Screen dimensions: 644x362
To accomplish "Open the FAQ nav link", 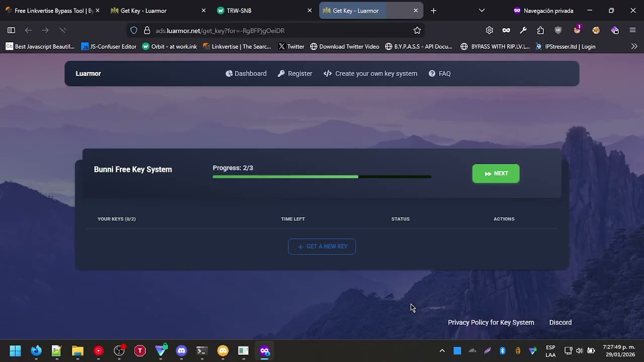I will click(x=440, y=73).
